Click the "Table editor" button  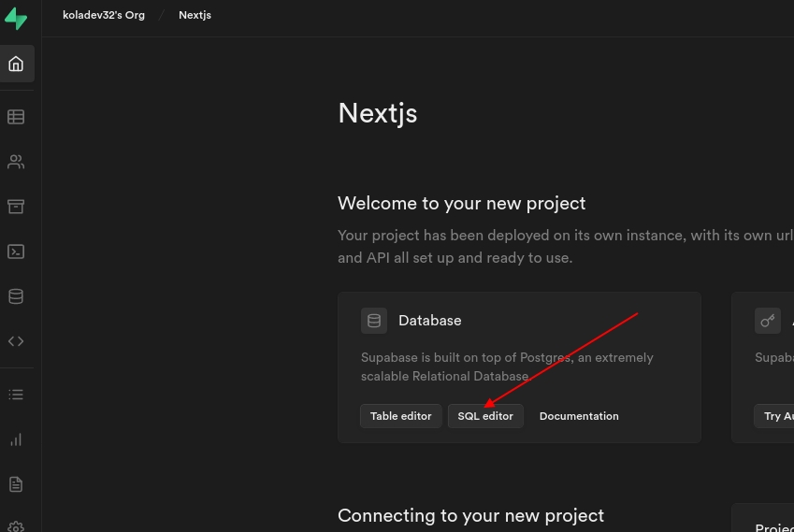pos(400,416)
